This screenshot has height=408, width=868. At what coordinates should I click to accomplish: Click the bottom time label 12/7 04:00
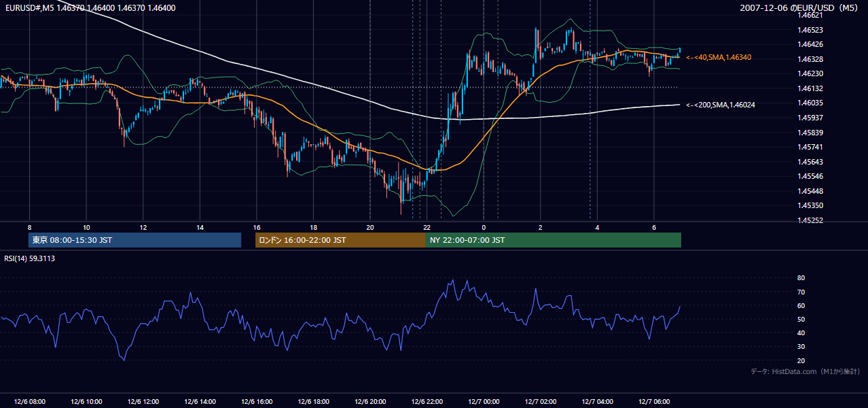pos(597,402)
